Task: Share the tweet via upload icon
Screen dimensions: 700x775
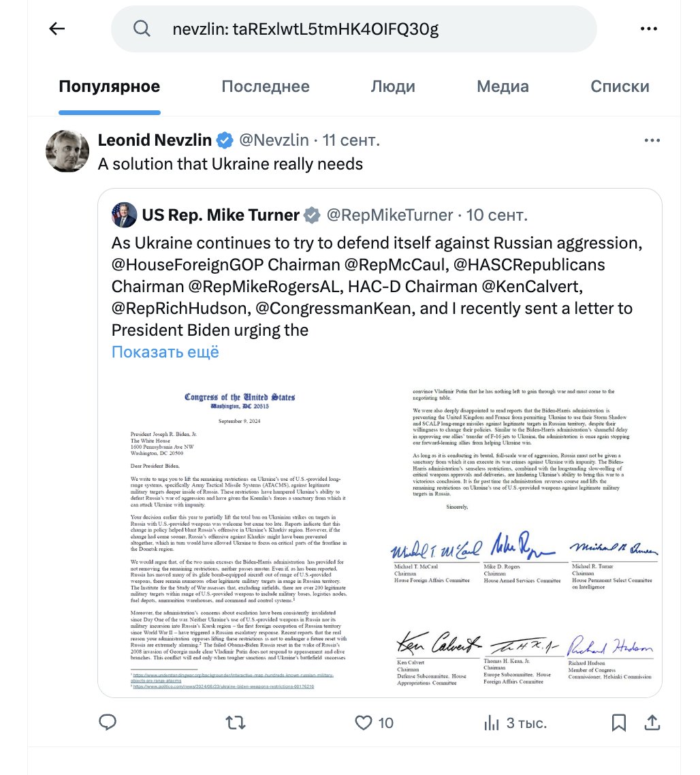Action: click(x=652, y=723)
